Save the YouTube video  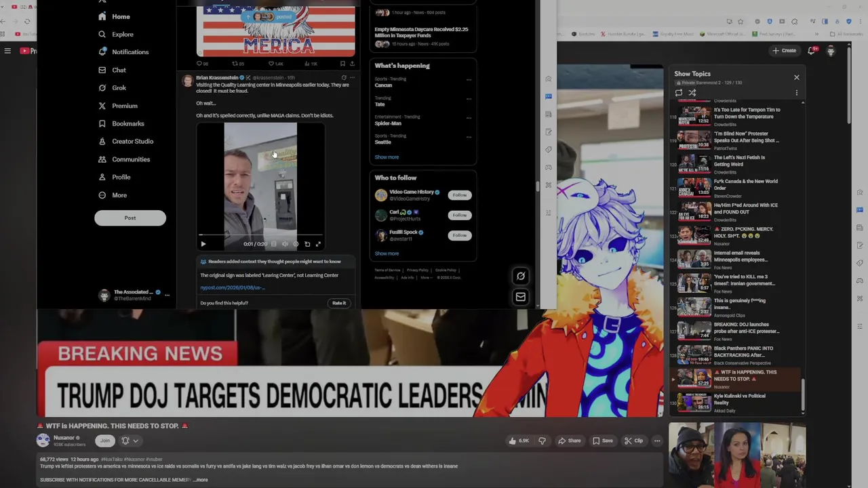tap(603, 441)
